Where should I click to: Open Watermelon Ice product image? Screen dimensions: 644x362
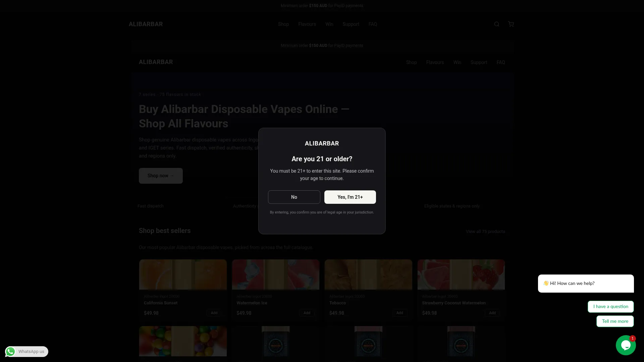tap(276, 275)
